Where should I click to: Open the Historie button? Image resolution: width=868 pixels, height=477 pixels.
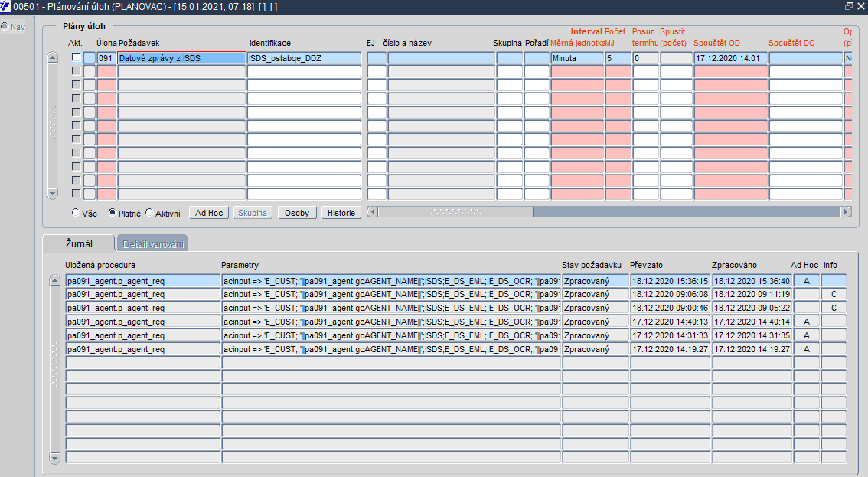[x=341, y=213]
